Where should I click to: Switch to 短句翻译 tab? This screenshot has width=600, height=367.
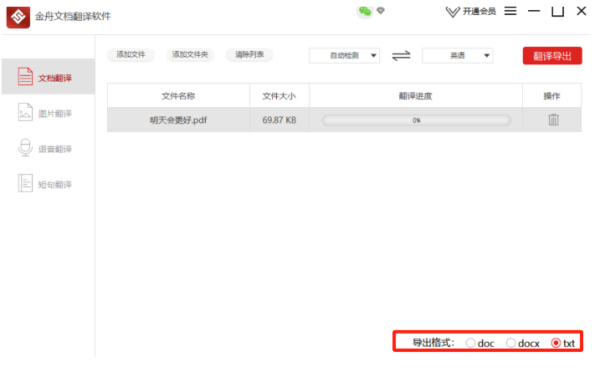point(45,184)
